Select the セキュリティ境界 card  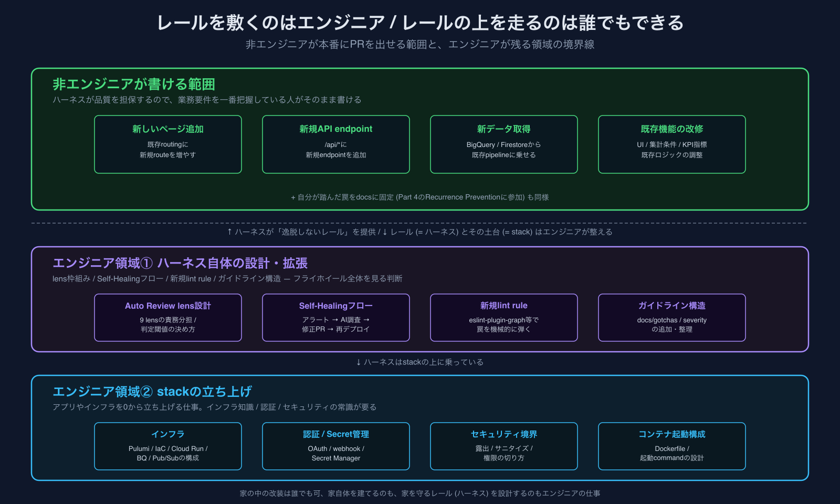tap(504, 446)
